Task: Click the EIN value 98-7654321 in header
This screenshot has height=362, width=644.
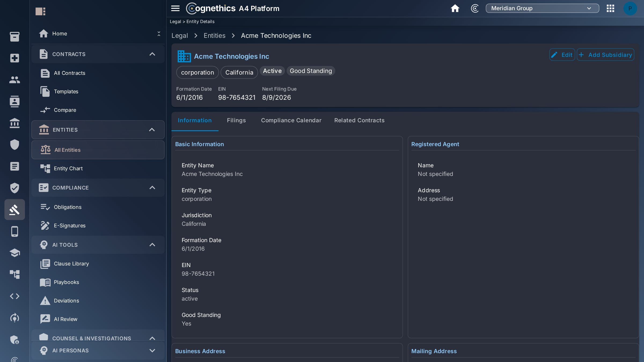Action: point(237,97)
